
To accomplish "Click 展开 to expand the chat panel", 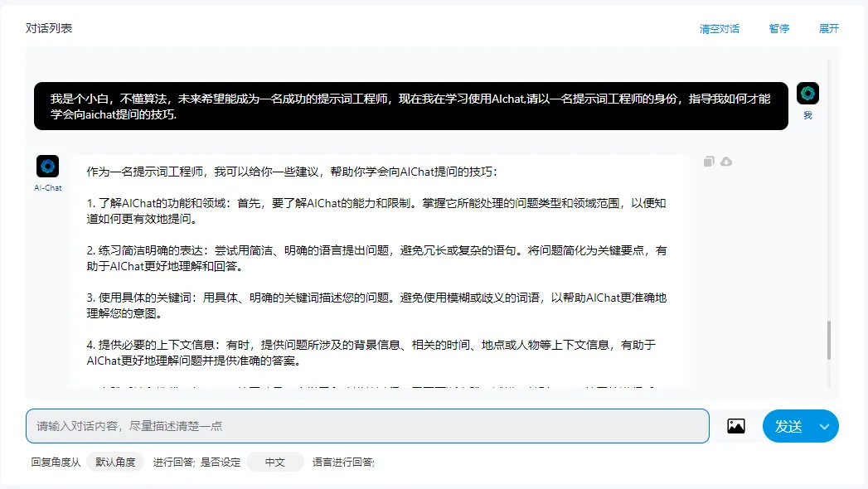I will coord(828,28).
